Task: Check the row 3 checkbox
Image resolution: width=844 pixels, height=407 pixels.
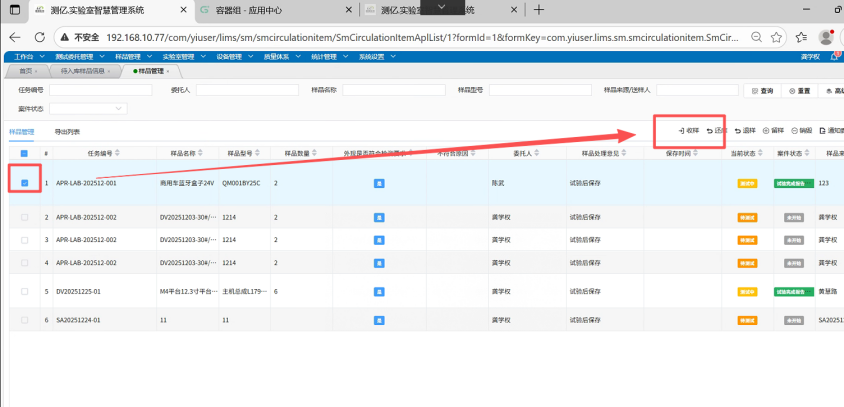Action: [24, 240]
